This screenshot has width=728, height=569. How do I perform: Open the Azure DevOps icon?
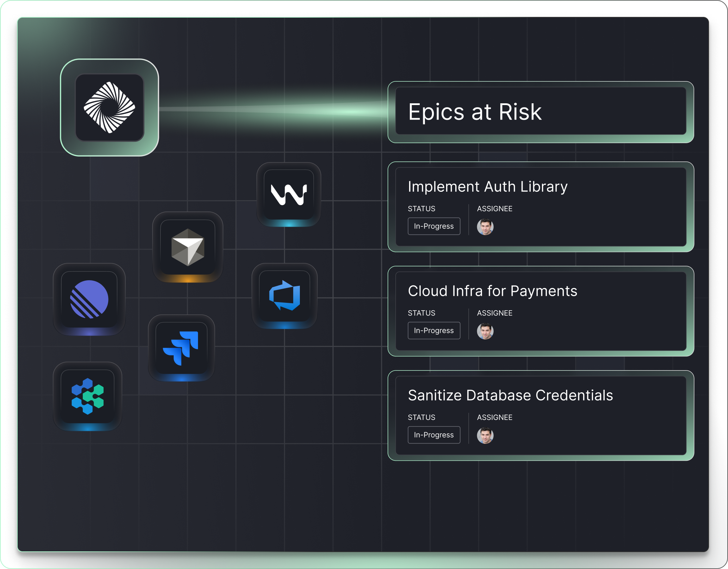285,295
